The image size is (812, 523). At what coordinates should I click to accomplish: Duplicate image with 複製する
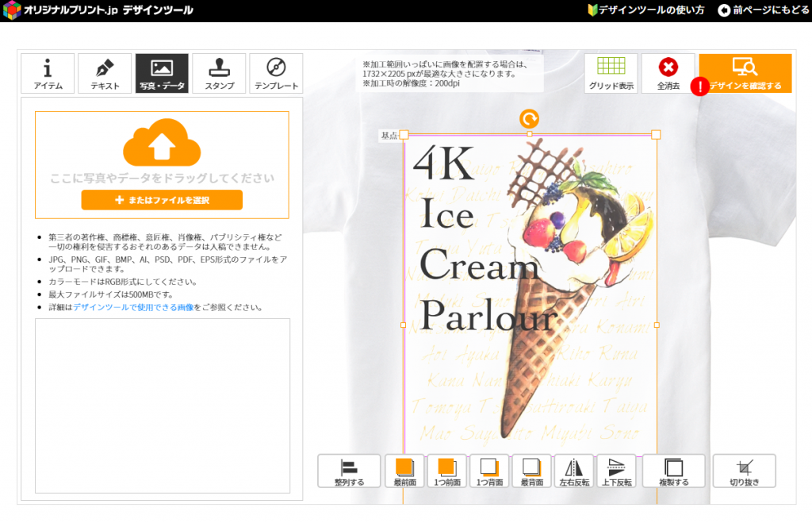(674, 471)
